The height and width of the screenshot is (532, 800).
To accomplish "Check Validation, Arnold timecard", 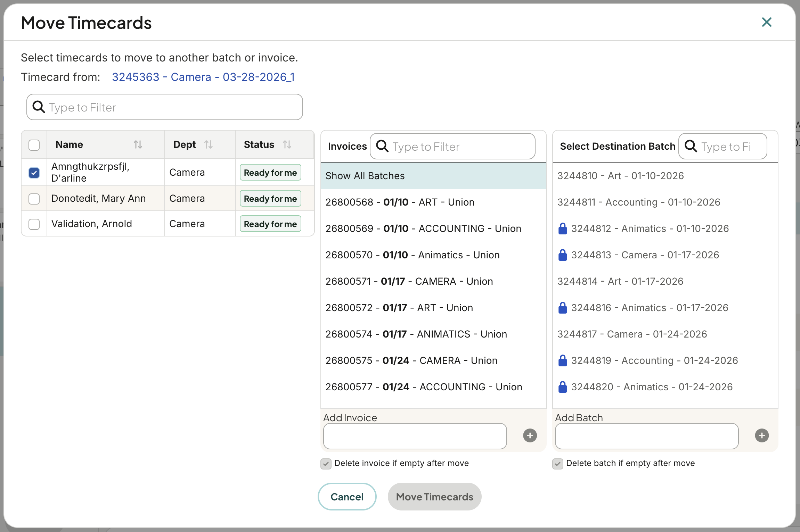I will pyautogui.click(x=34, y=224).
